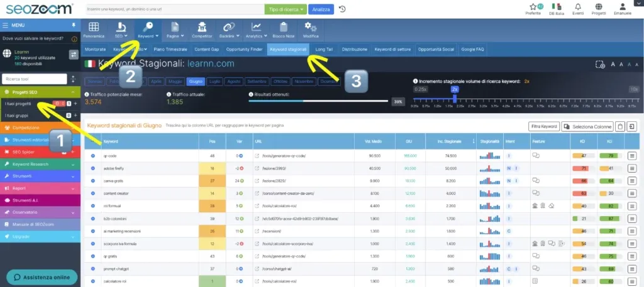Open the Upgrade sidebar item

coord(40,237)
